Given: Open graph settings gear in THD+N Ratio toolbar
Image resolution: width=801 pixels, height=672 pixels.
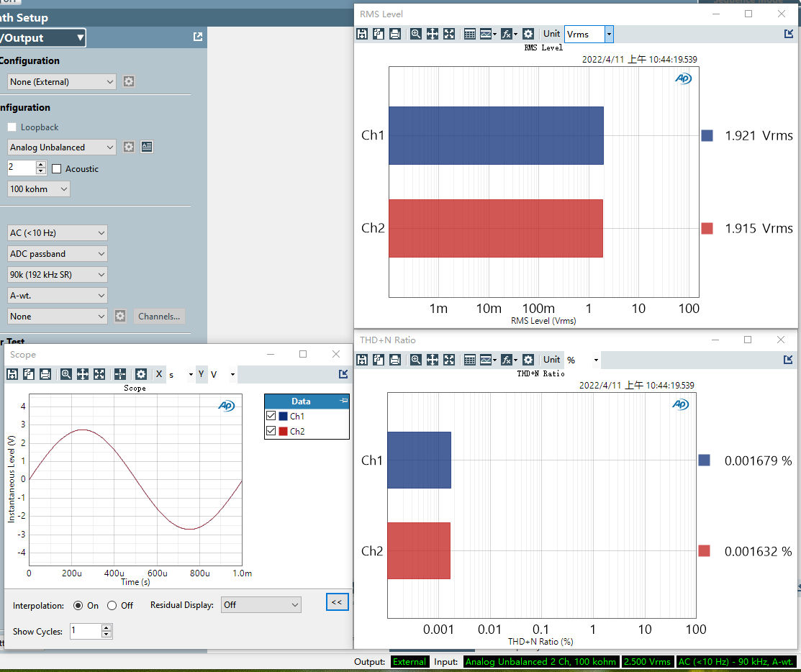Looking at the screenshot, I should point(528,360).
